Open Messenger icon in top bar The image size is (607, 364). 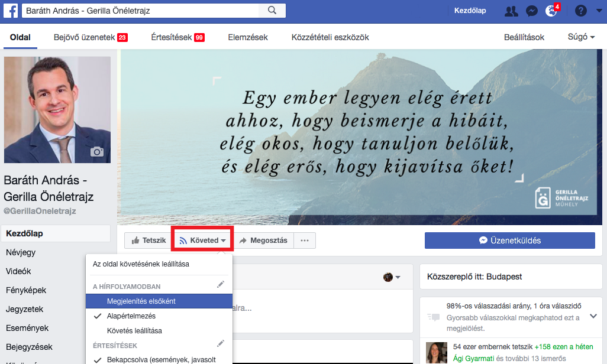tap(531, 11)
